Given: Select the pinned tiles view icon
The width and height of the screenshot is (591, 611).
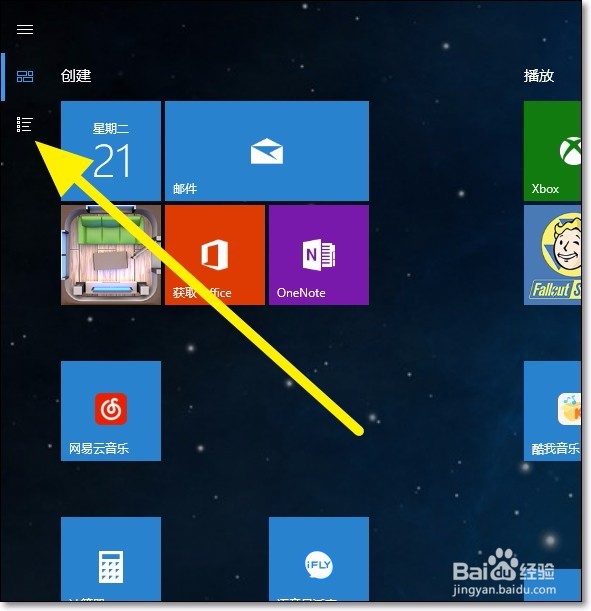Looking at the screenshot, I should [25, 76].
